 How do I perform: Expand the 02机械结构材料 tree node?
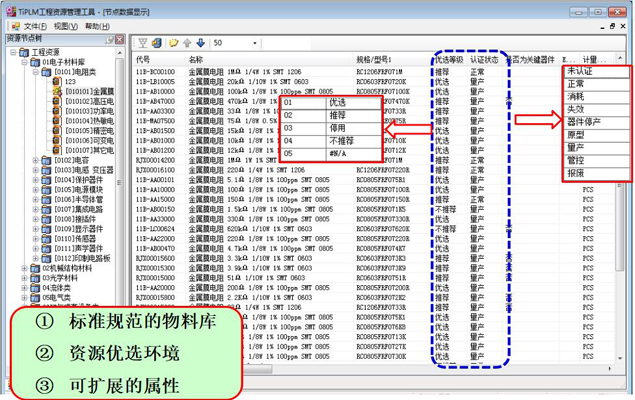[25, 268]
